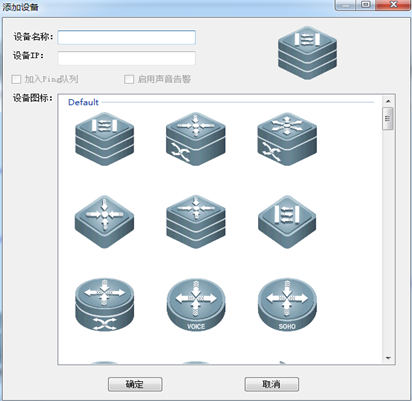Viewport: 412px width, 401px height.
Task: Cancel with the 取消 button
Action: pos(272,384)
